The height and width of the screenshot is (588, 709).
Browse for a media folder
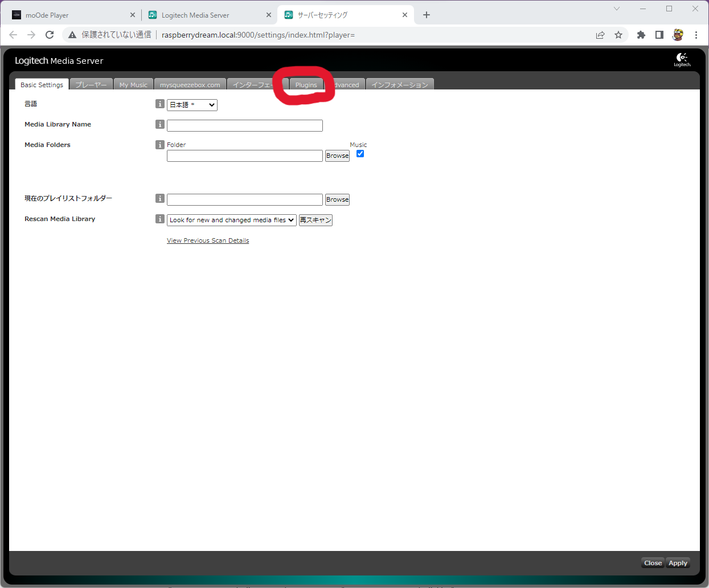(x=337, y=156)
